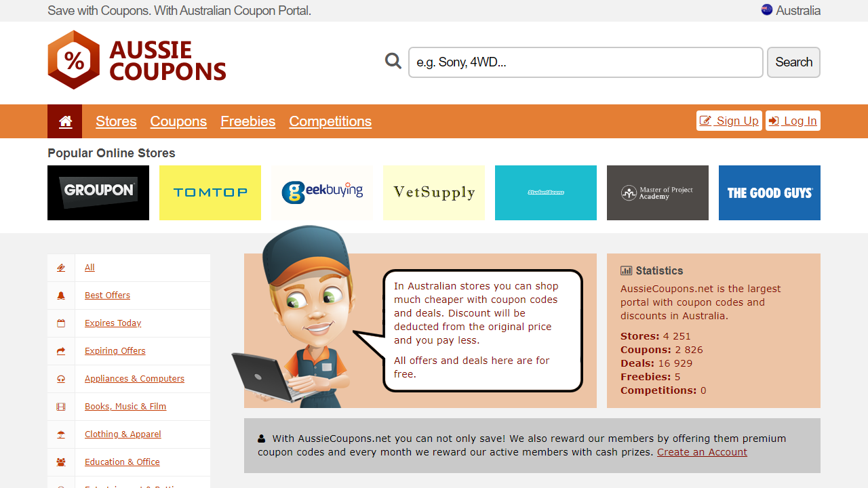Click the Aussie Coupons logo
The height and width of the screenshot is (488, 868).
(x=137, y=60)
